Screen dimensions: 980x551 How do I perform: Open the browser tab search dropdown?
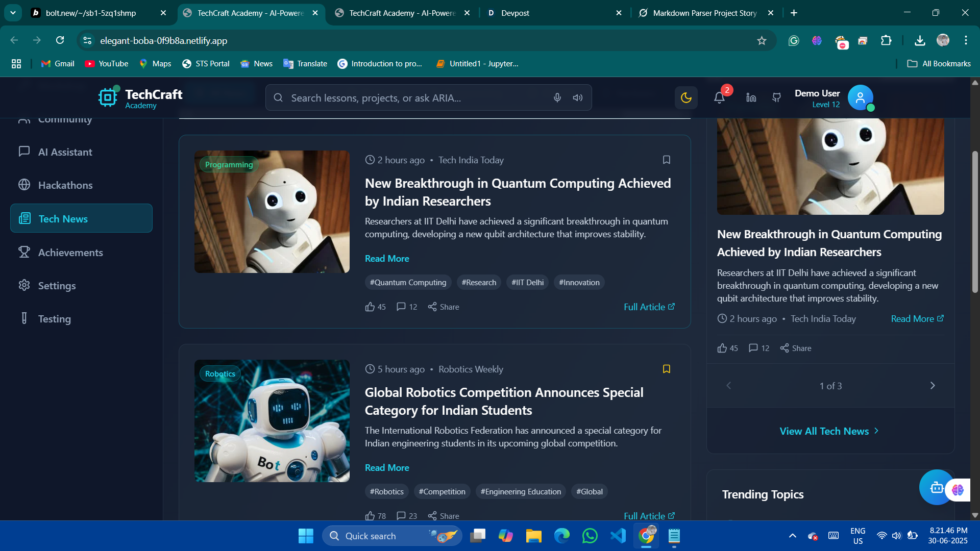click(x=13, y=13)
